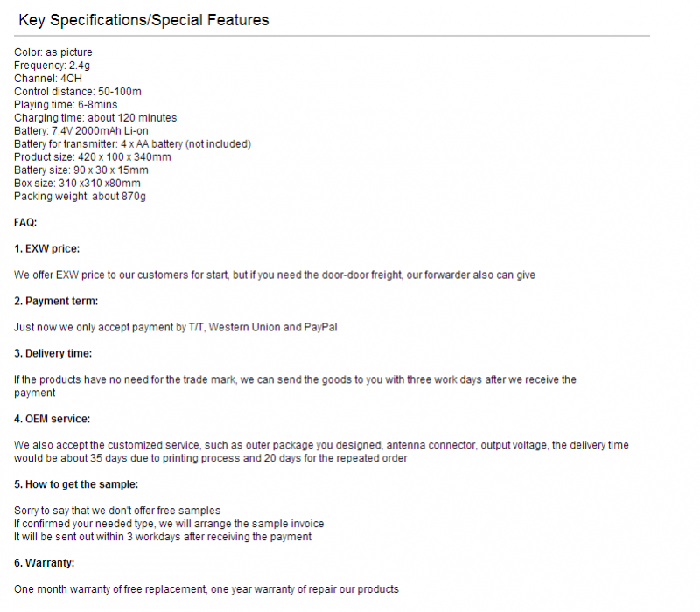Click the Key Specifications/Special Features heading

pyautogui.click(x=143, y=20)
